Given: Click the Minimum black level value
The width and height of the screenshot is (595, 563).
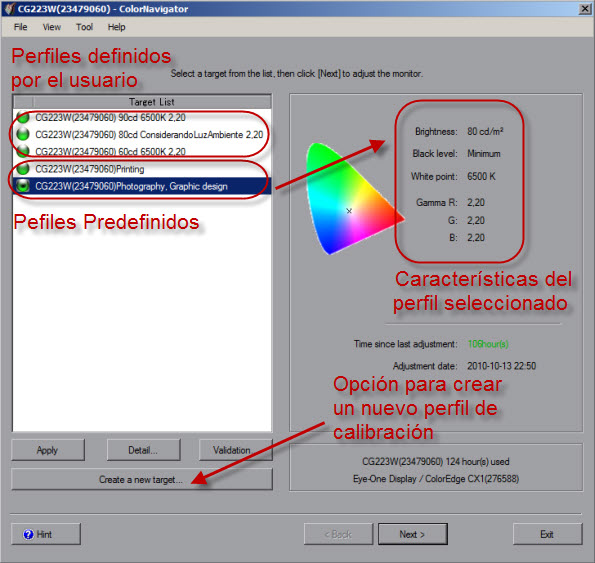Looking at the screenshot, I should 483,154.
